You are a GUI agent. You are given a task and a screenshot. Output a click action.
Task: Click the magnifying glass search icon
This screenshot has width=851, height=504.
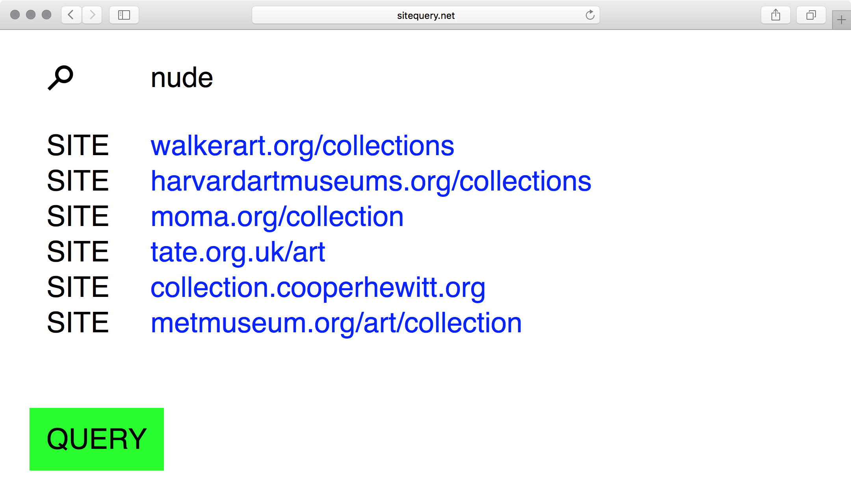pyautogui.click(x=60, y=78)
